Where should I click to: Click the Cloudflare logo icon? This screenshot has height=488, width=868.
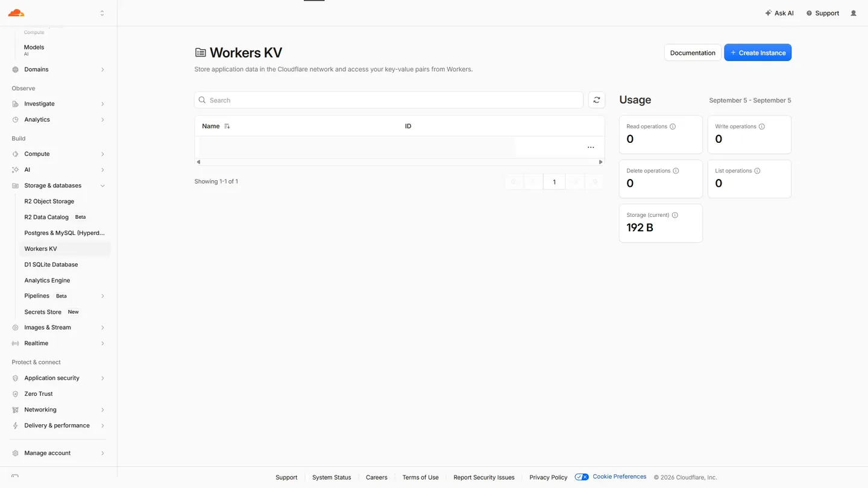16,13
